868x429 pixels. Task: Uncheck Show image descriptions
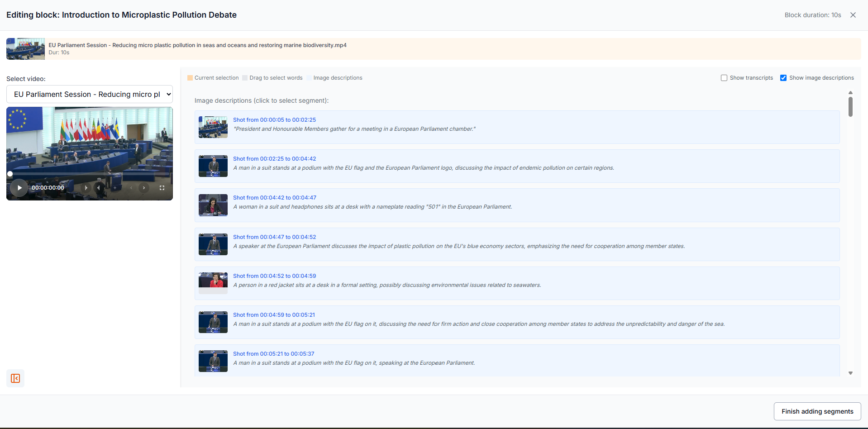783,78
